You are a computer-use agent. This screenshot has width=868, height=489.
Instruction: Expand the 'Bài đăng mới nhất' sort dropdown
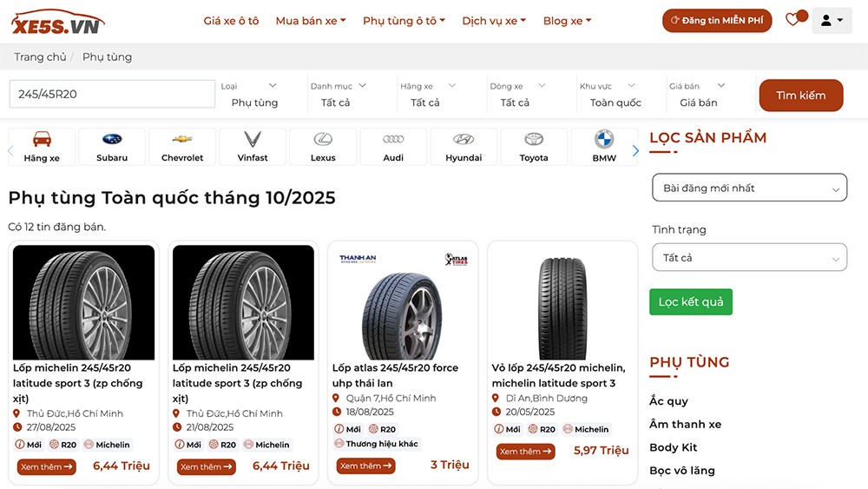coord(749,188)
